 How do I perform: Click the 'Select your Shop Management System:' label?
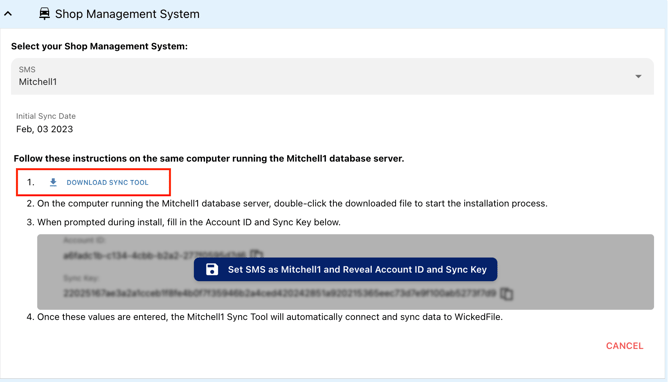point(99,46)
